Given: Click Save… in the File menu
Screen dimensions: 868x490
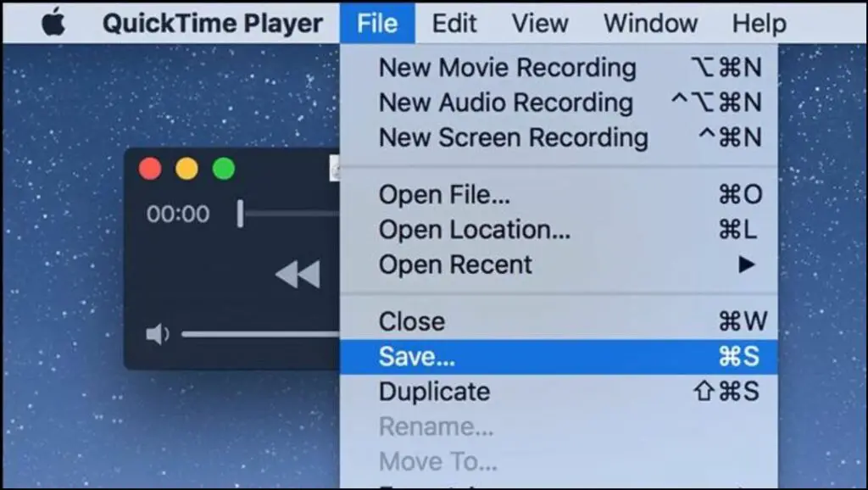Looking at the screenshot, I should 559,357.
